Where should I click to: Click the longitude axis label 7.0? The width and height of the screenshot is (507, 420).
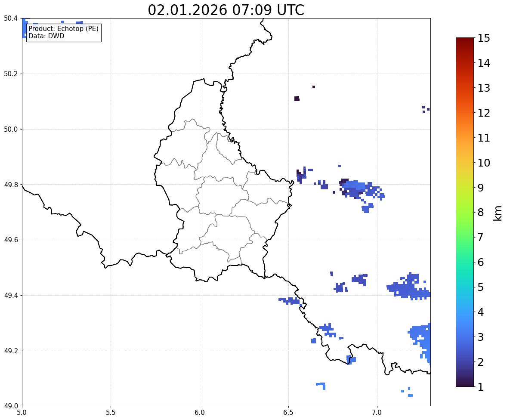377,413
